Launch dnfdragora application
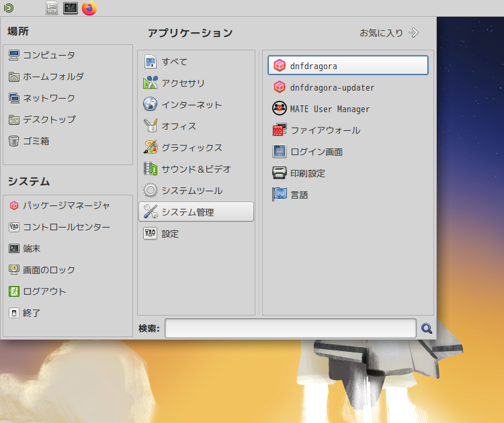Image resolution: width=504 pixels, height=423 pixels. (348, 66)
